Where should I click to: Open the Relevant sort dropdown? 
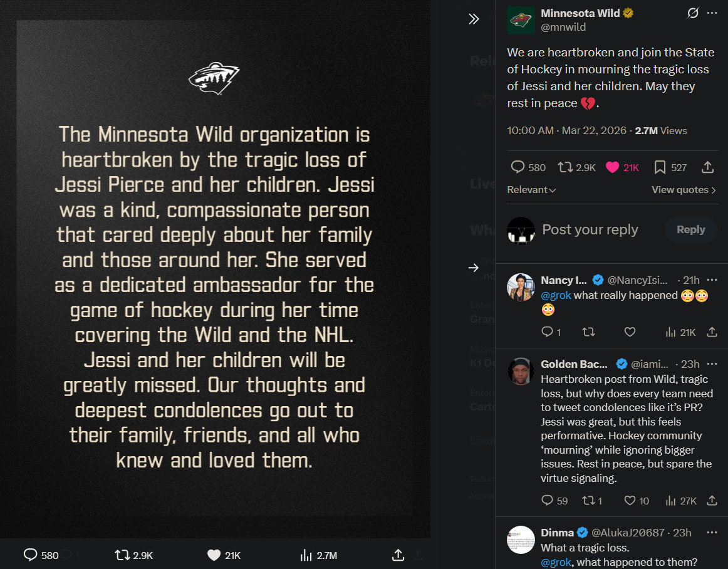(x=531, y=190)
